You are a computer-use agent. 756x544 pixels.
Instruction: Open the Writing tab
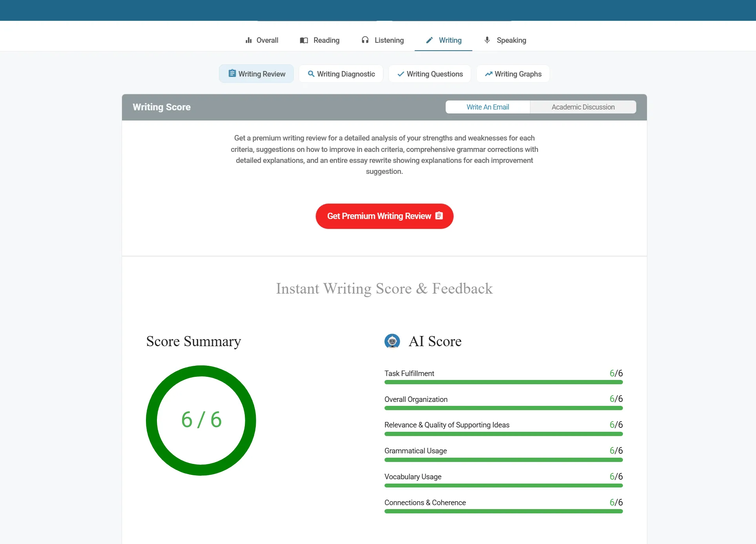pos(443,40)
